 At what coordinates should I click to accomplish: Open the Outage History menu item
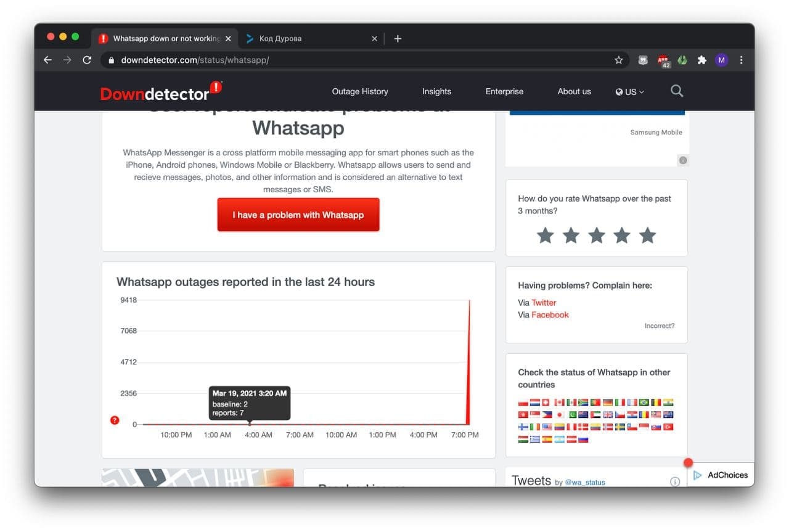pos(360,91)
